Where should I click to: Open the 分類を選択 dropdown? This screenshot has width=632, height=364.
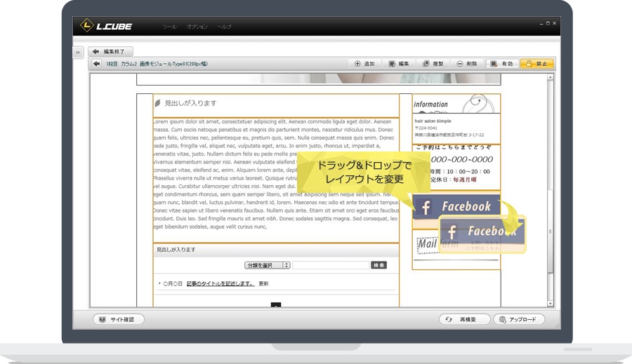(268, 265)
